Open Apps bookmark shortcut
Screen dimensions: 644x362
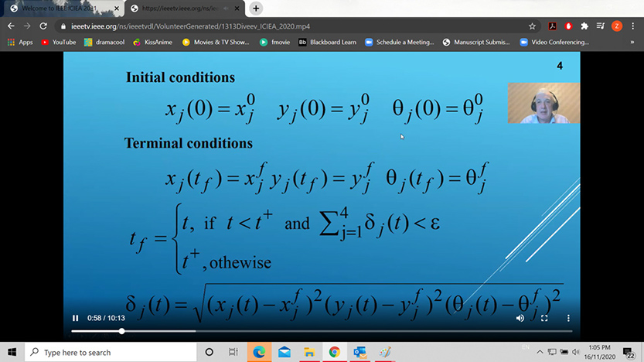click(20, 43)
